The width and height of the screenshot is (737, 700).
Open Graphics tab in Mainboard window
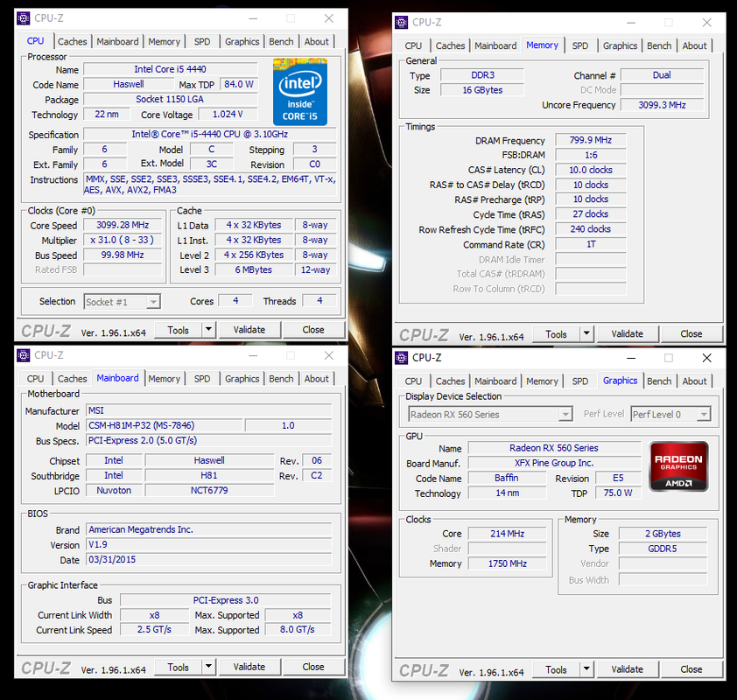tap(242, 379)
